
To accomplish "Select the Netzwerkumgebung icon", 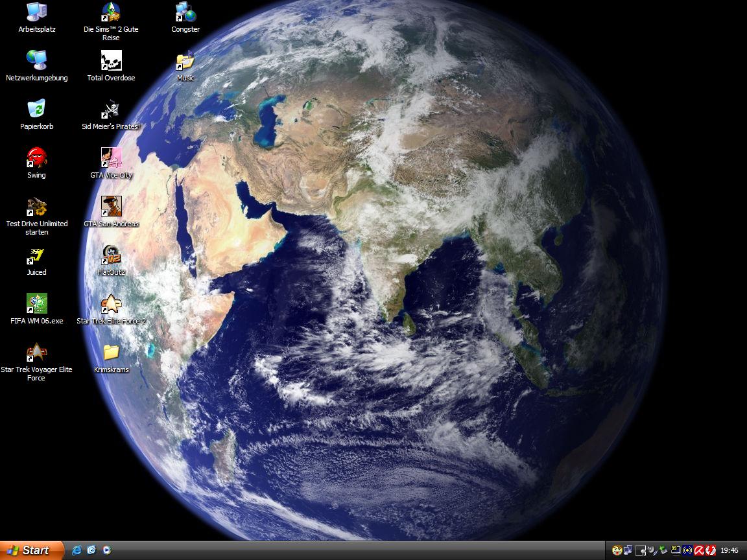I will click(36, 60).
